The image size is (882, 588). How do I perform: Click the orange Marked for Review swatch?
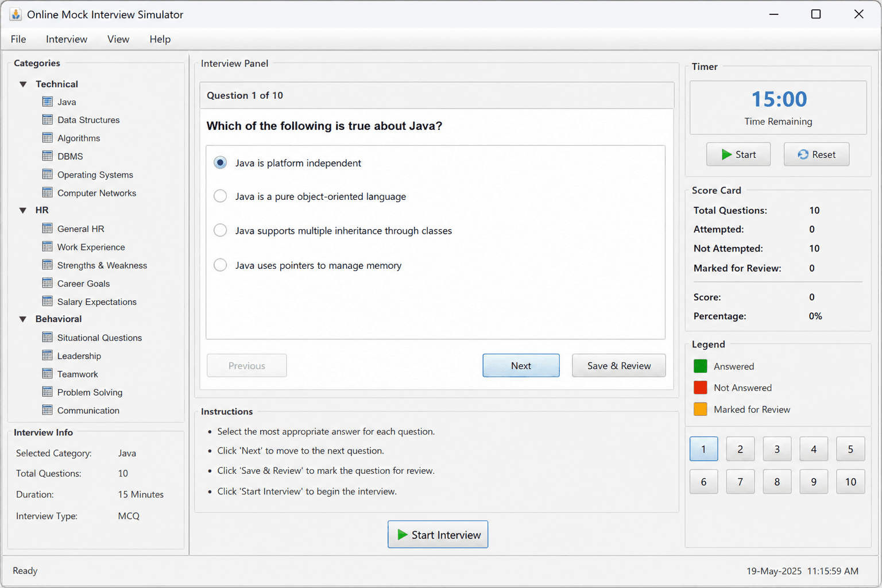[x=701, y=409]
